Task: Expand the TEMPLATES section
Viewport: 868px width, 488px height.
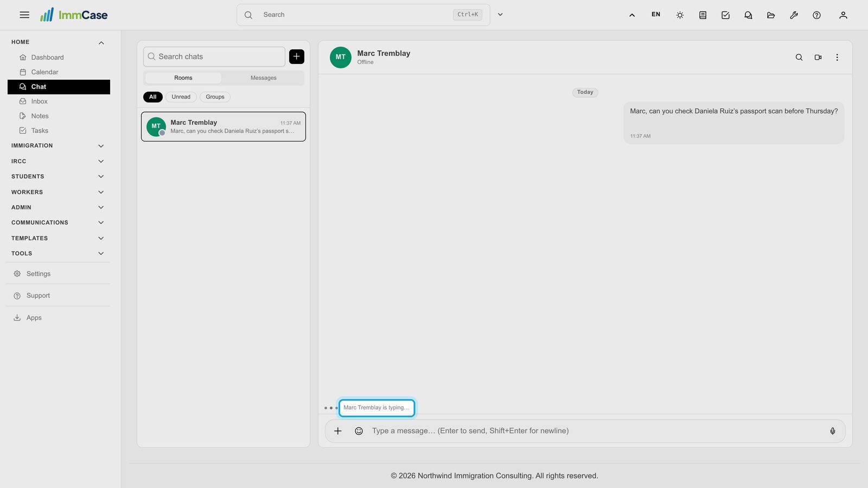Action: [59, 239]
